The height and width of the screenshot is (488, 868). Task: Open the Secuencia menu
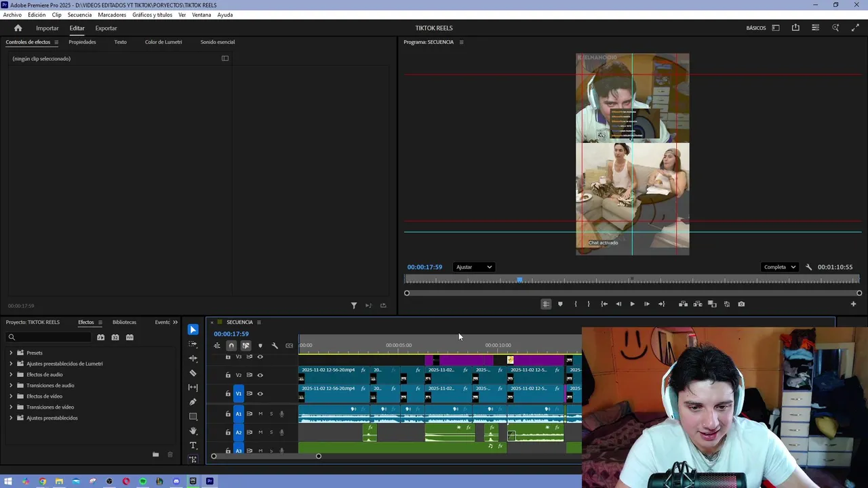79,15
